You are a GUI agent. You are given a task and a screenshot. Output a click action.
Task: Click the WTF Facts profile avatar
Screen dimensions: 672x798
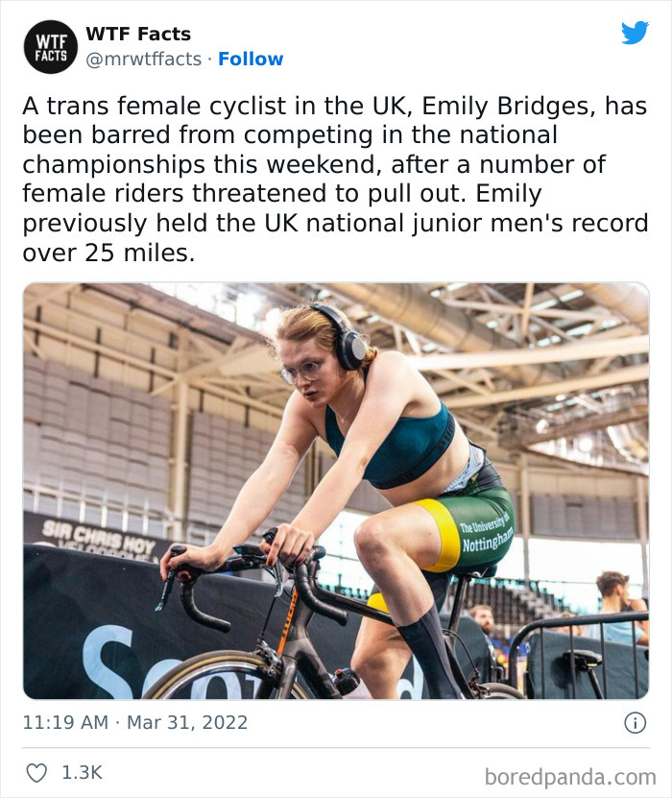[51, 47]
